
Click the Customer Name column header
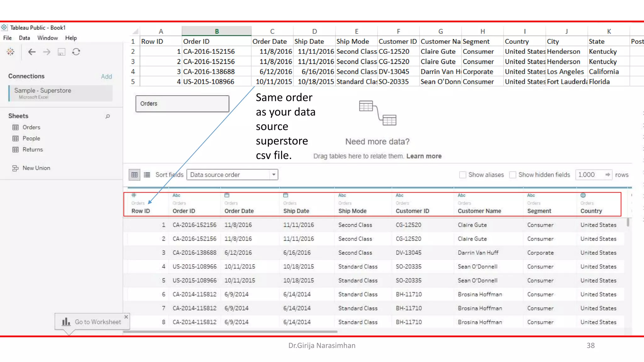[x=479, y=211]
